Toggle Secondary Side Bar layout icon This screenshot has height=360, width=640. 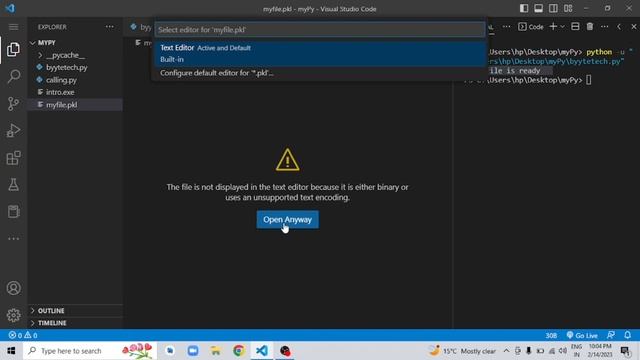(553, 9)
